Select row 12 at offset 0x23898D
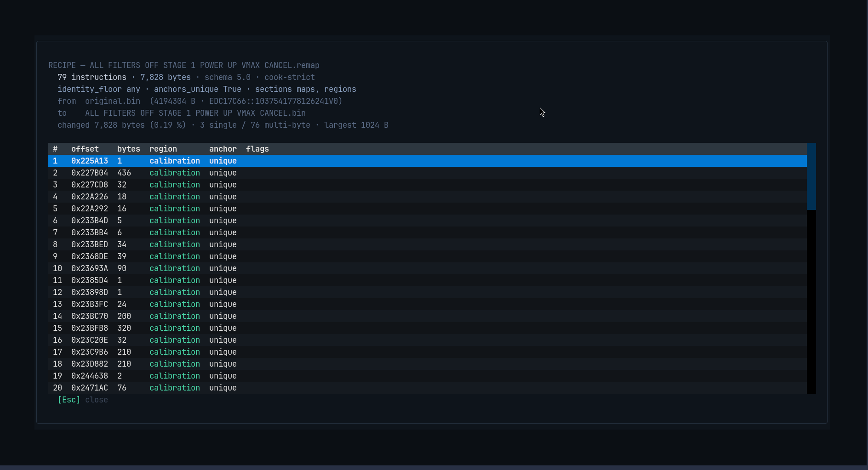Viewport: 868px width, 470px height. (x=427, y=292)
